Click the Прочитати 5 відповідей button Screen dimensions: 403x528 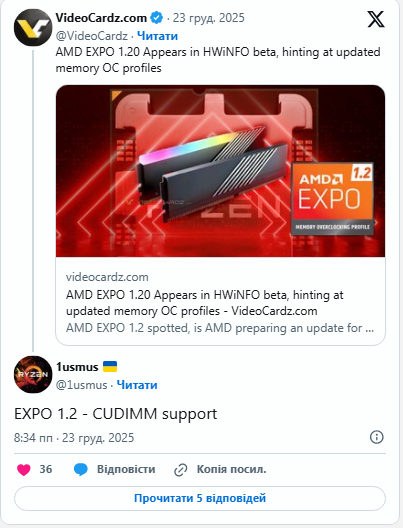coord(200,498)
